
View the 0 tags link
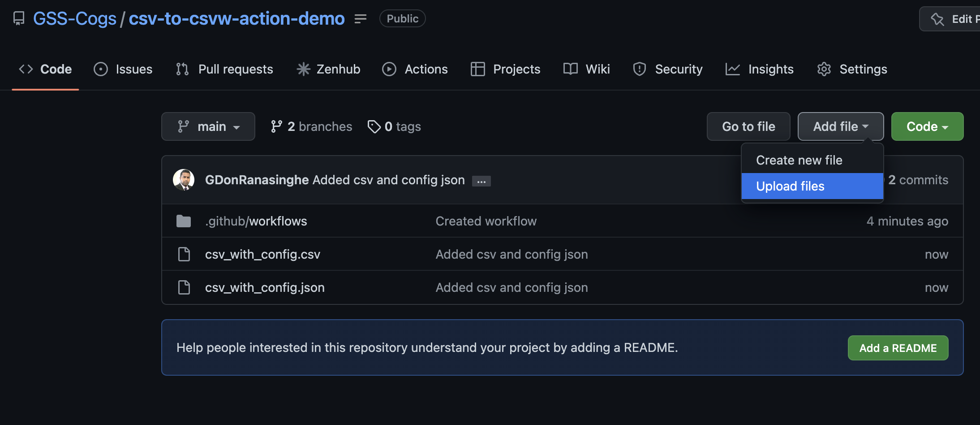point(394,126)
